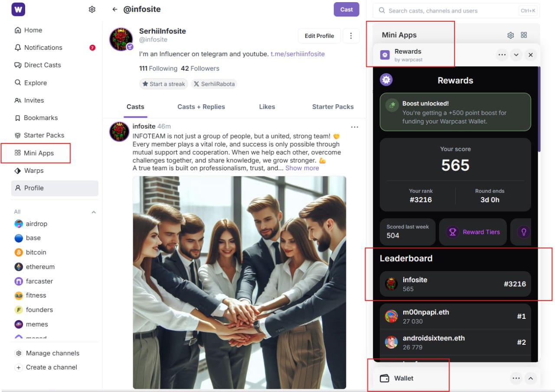Screen dimensions: 555x392
Task: Open Wallet panel three-dot menu
Action: tap(516, 378)
